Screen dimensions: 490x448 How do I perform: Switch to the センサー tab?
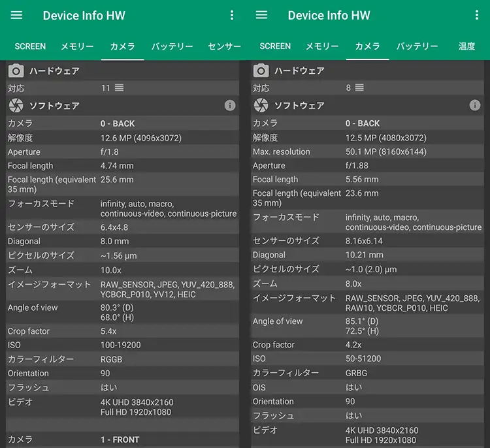point(224,46)
